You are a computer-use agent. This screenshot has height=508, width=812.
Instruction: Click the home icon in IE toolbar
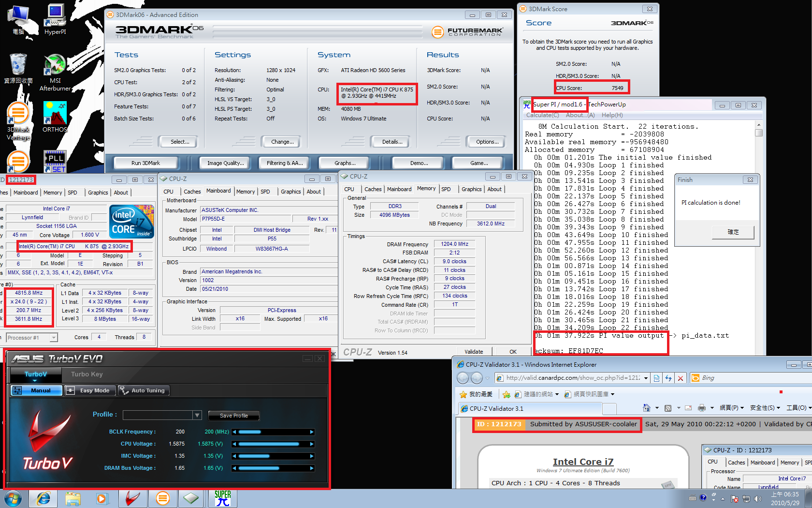646,408
